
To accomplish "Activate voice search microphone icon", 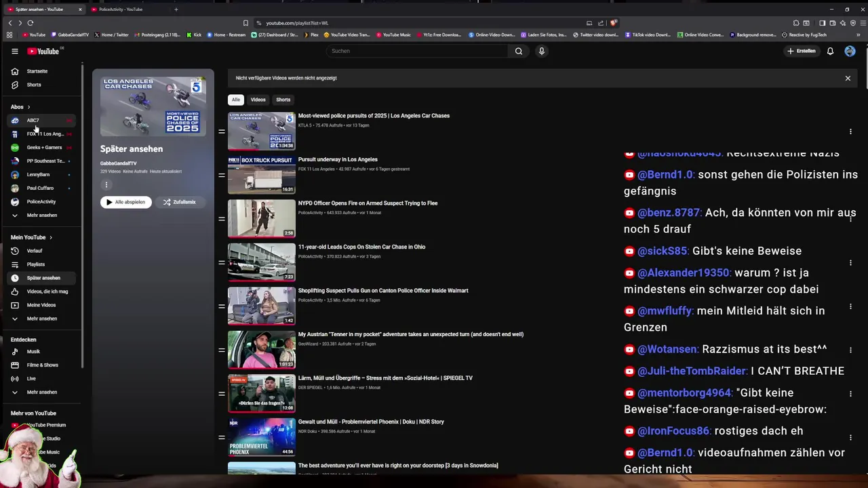I will coord(541,51).
